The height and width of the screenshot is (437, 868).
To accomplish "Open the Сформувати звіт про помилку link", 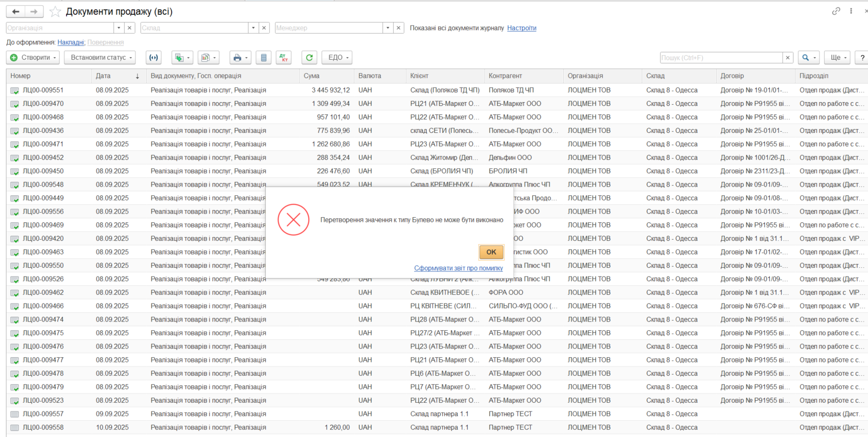I will point(459,268).
